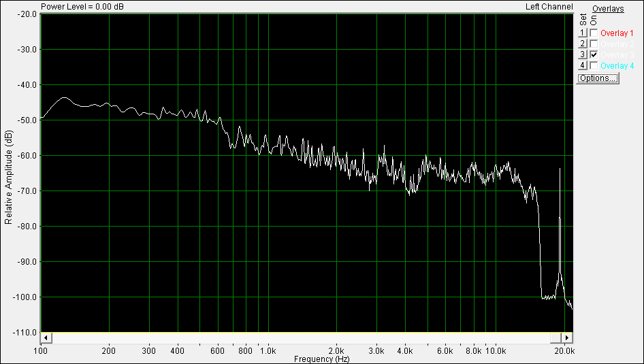This screenshot has height=364, width=644.
Task: Click the Power Level = 0.00 dB text
Action: click(x=82, y=7)
